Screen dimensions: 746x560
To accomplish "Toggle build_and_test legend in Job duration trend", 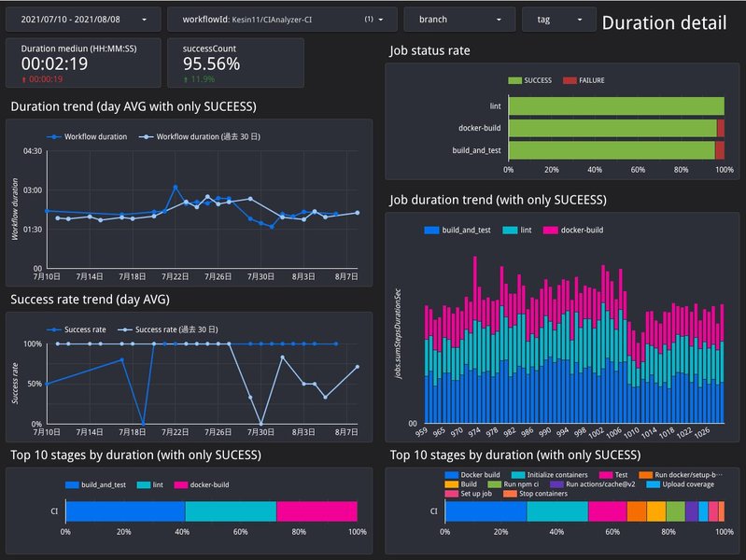I will coord(457,230).
